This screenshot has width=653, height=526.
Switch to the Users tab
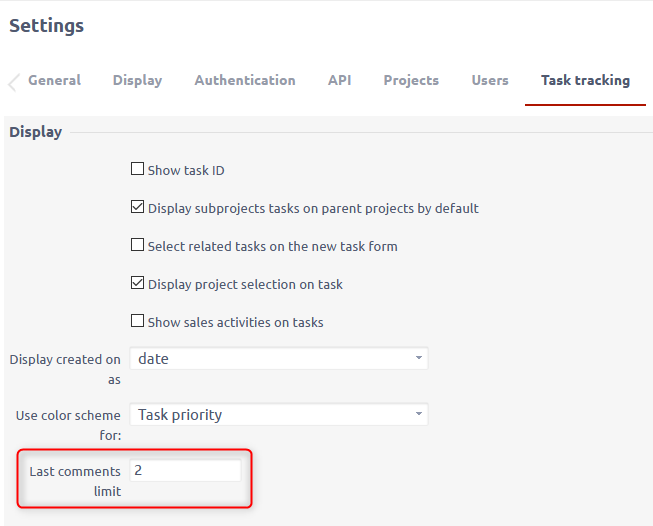click(490, 80)
